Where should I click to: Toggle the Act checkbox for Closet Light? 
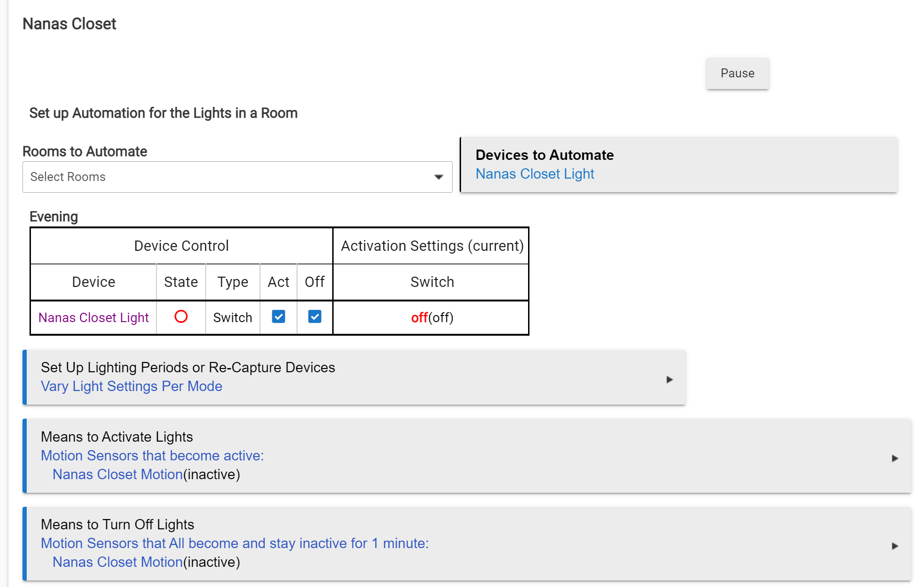pyautogui.click(x=278, y=317)
